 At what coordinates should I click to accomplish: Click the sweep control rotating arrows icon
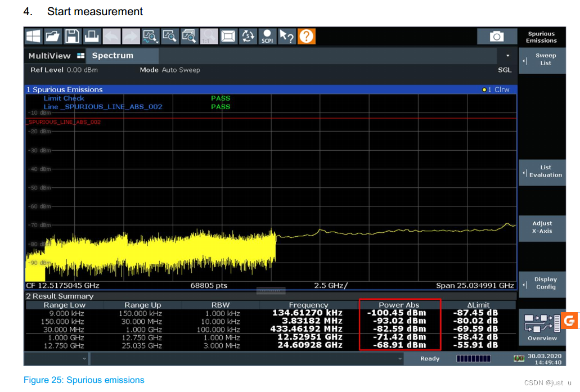click(248, 37)
